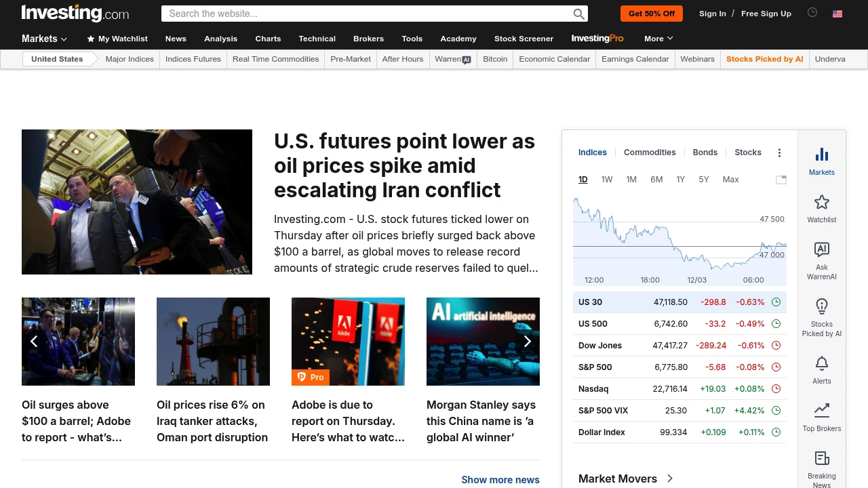Select the 1W chart range
Screen dimensions: 868x488
(607, 180)
